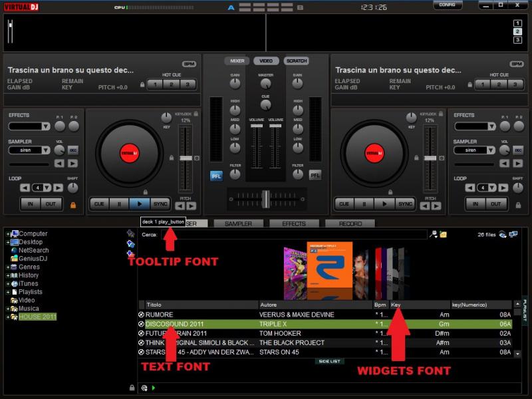The height and width of the screenshot is (399, 532).
Task: Start playback with deck 1 play button
Action: coord(139,204)
